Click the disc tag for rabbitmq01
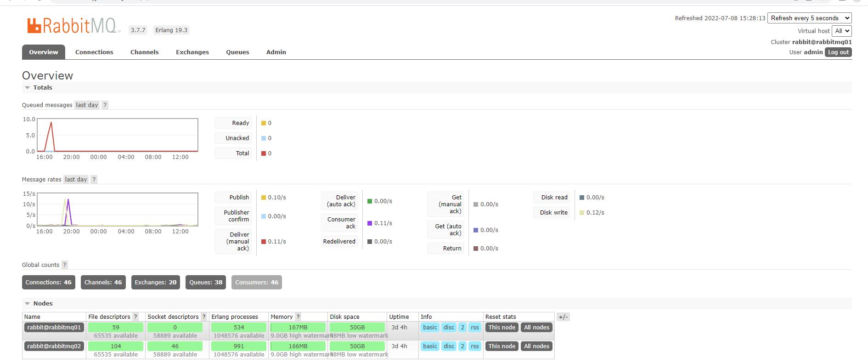868x362 pixels. coord(449,327)
